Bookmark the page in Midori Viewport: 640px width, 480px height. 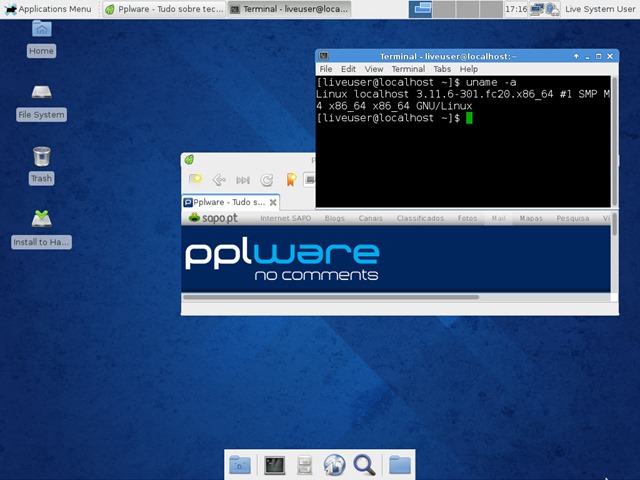pyautogui.click(x=291, y=180)
